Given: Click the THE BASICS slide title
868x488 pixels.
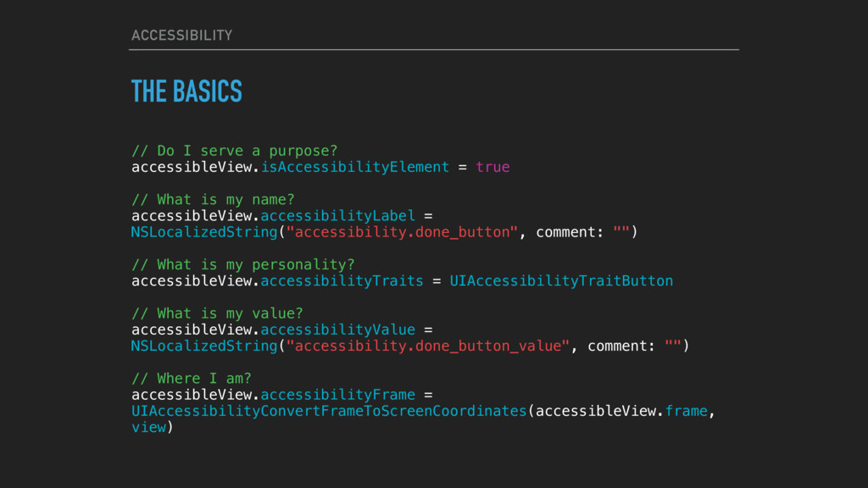Looking at the screenshot, I should pos(186,91).
